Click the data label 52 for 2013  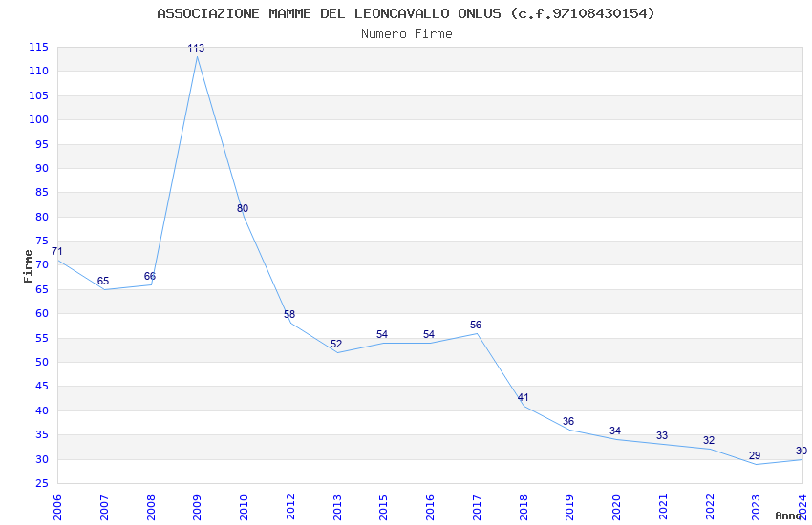[336, 344]
